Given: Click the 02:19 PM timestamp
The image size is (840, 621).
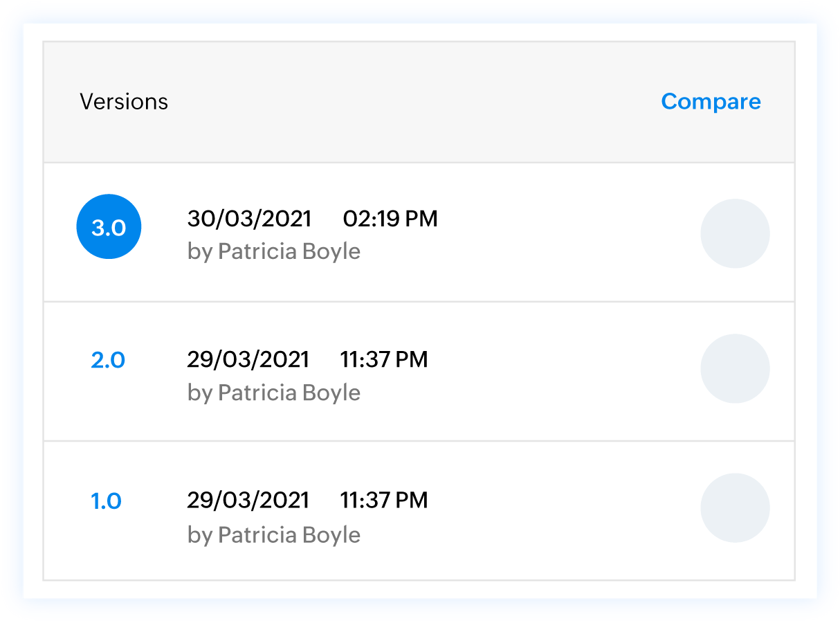Looking at the screenshot, I should click(x=390, y=219).
